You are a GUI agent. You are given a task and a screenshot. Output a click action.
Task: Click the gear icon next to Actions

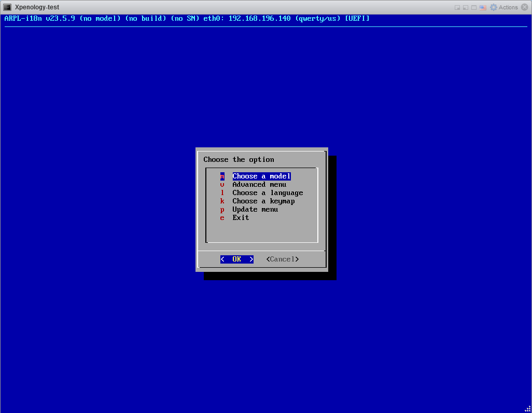pos(493,7)
